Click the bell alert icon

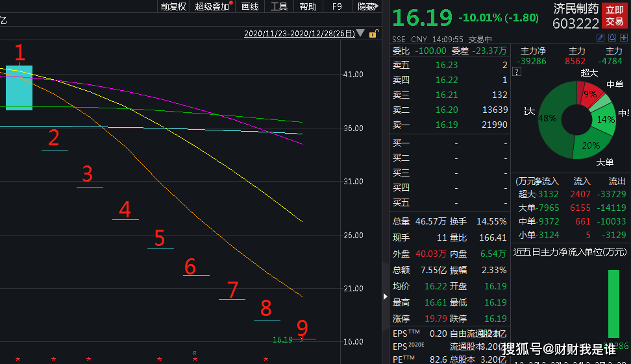[x=612, y=38]
